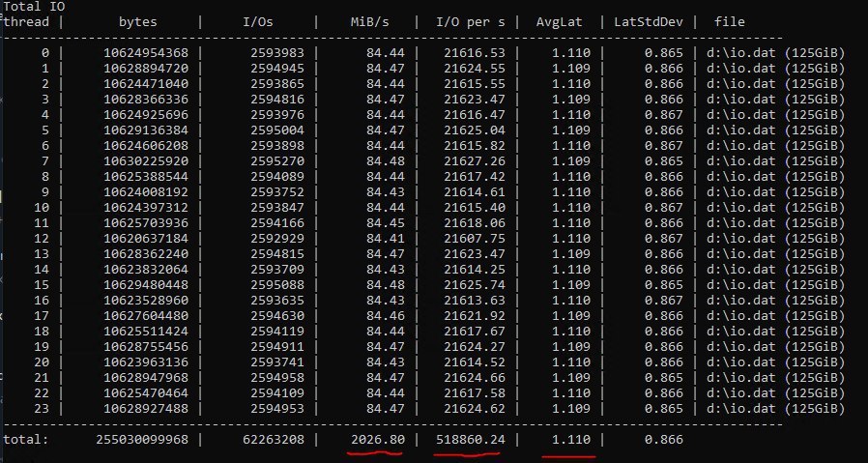This screenshot has height=463, width=868.
Task: Click the 'MiB/s' column header
Action: [370, 22]
